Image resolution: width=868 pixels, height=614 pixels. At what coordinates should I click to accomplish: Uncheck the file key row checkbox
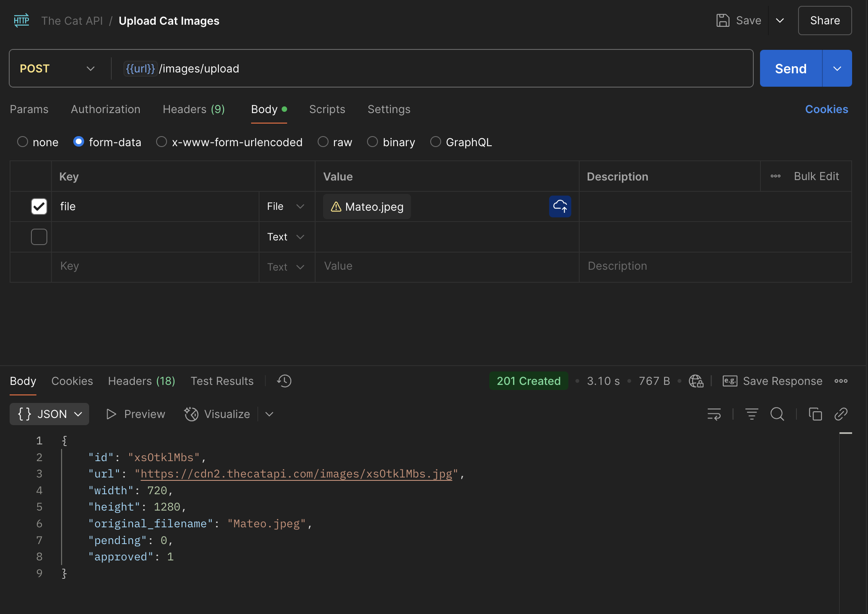(x=39, y=206)
